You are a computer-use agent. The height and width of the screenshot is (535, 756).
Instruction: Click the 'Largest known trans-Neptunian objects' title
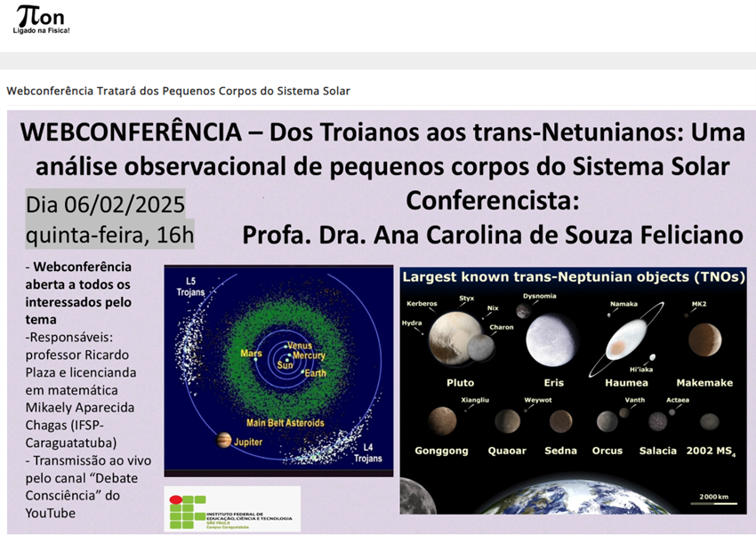point(574,277)
